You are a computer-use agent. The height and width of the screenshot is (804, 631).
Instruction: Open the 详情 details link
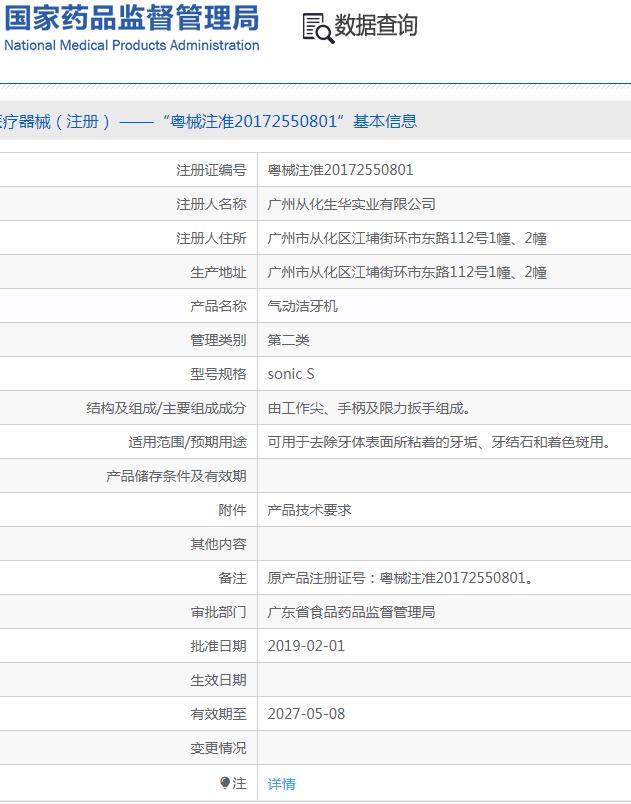pos(281,783)
